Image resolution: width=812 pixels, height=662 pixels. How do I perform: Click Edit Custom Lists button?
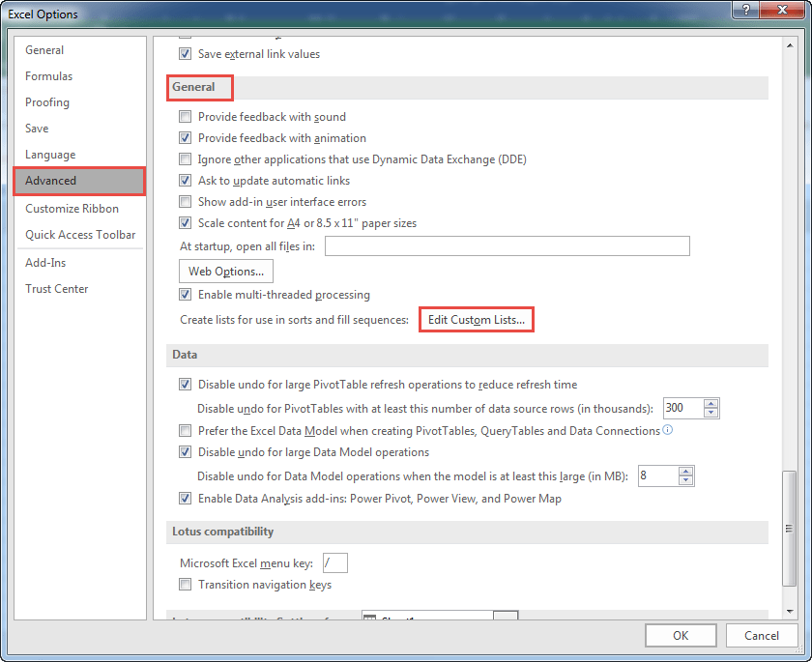476,319
